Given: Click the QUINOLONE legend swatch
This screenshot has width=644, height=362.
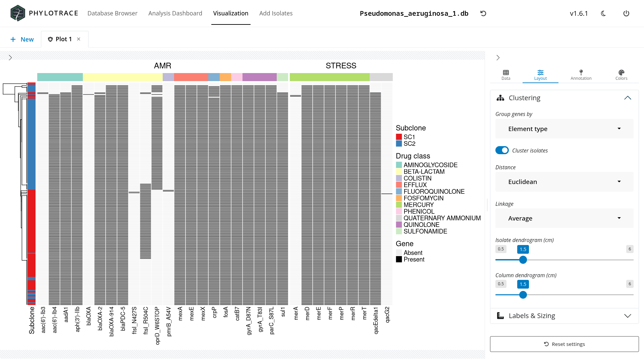Looking at the screenshot, I should (399, 225).
